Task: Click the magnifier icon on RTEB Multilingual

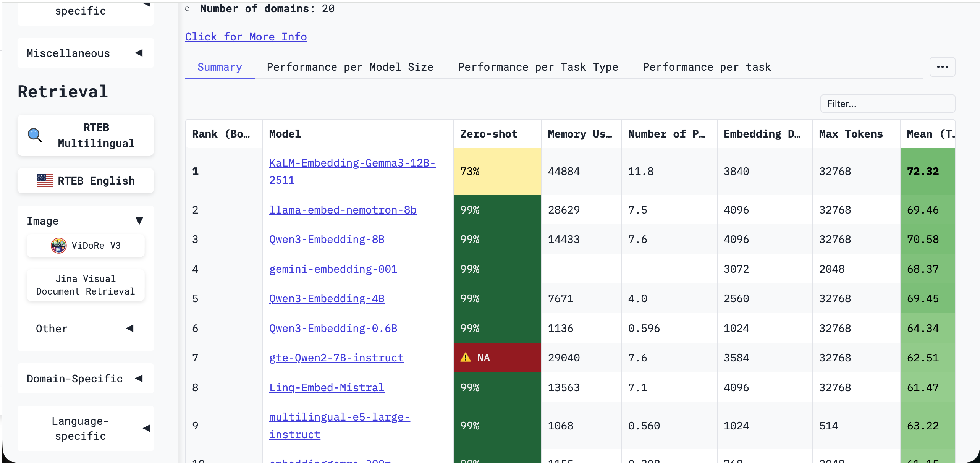Action: pyautogui.click(x=35, y=135)
